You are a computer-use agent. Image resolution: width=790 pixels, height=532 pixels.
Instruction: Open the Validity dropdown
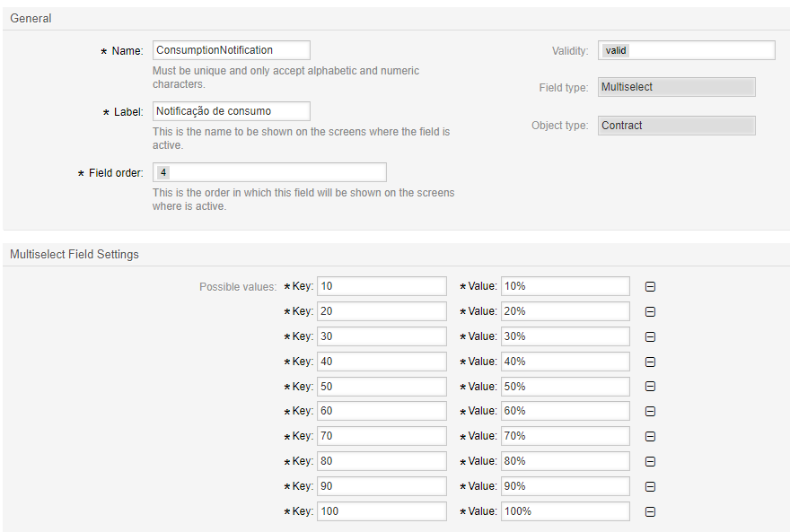[686, 49]
